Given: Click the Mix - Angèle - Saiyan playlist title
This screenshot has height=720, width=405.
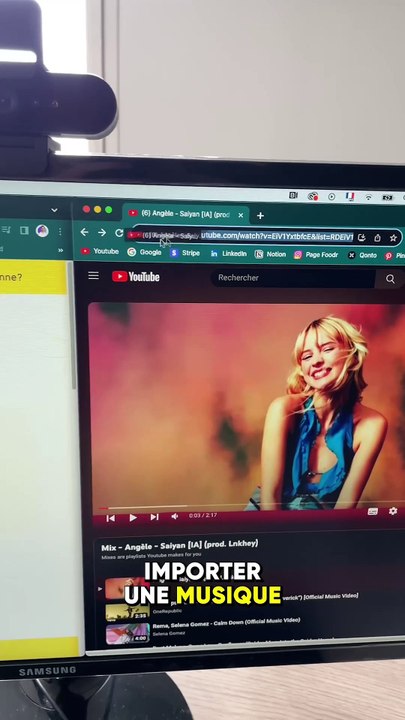Looking at the screenshot, I should [180, 546].
